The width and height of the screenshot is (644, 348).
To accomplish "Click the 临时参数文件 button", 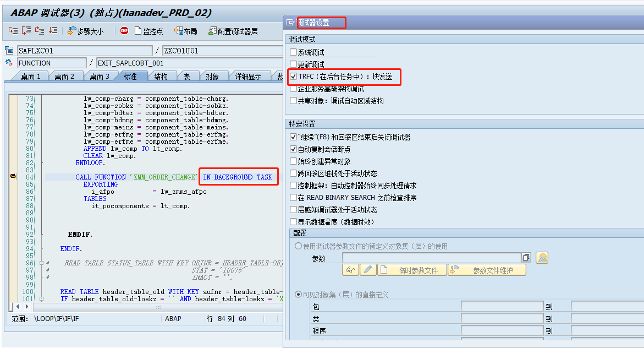I will pyautogui.click(x=412, y=270).
